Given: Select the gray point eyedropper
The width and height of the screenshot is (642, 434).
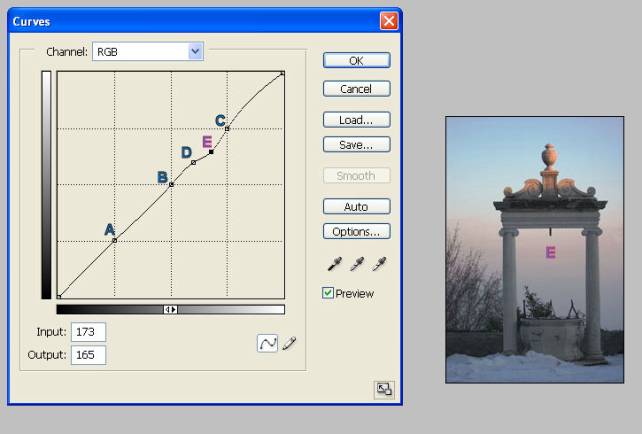Looking at the screenshot, I should [x=357, y=264].
